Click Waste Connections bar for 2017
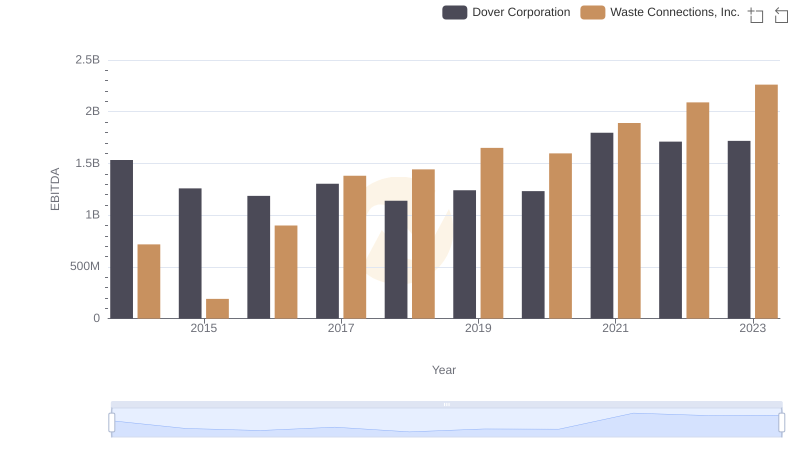The image size is (800, 461). click(355, 247)
